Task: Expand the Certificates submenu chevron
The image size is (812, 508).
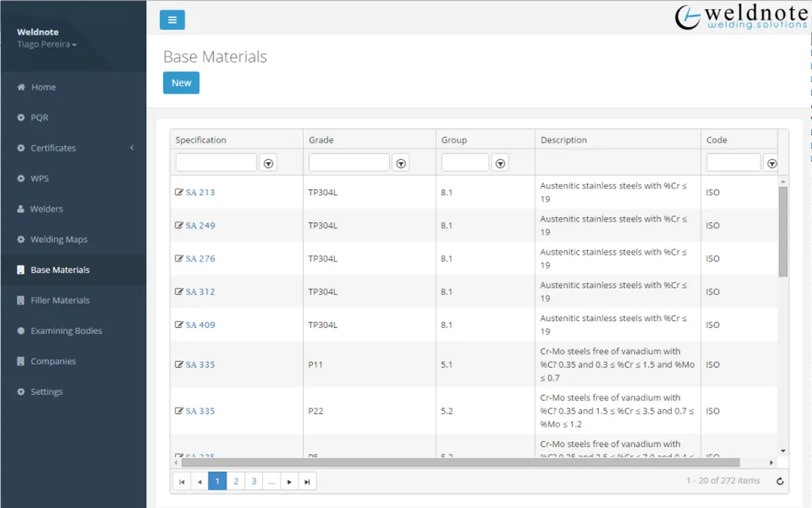Action: (132, 147)
